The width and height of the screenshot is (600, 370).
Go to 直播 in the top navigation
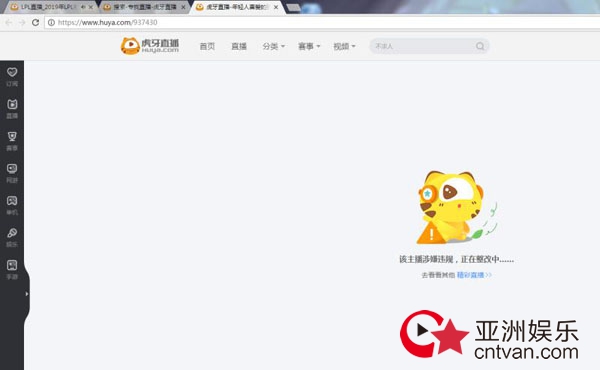tap(239, 46)
